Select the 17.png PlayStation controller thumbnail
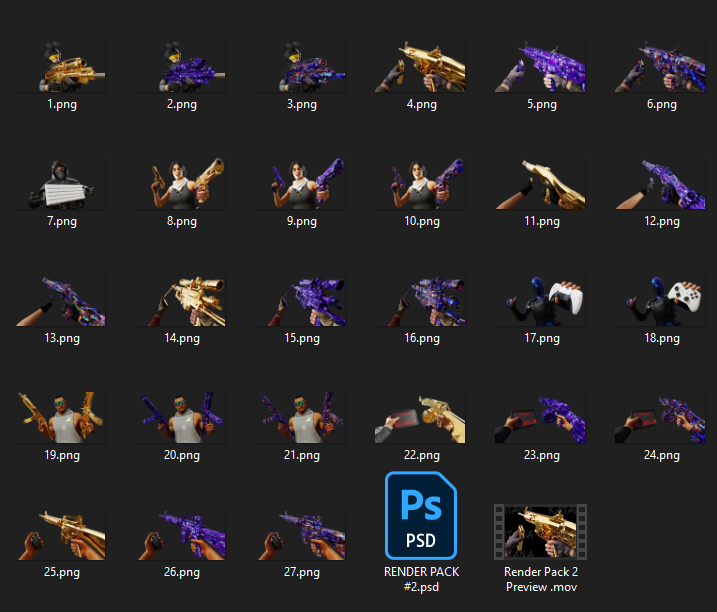 (x=541, y=301)
